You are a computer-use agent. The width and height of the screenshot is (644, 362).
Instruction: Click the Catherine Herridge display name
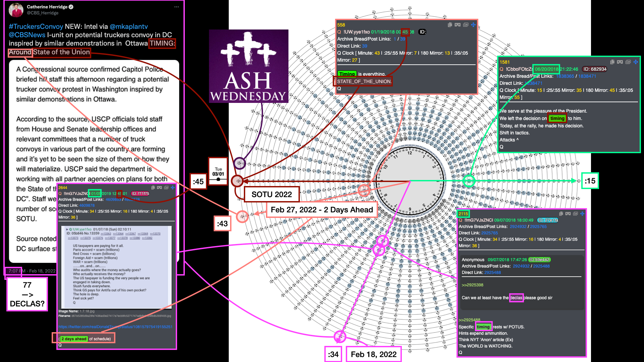[47, 7]
